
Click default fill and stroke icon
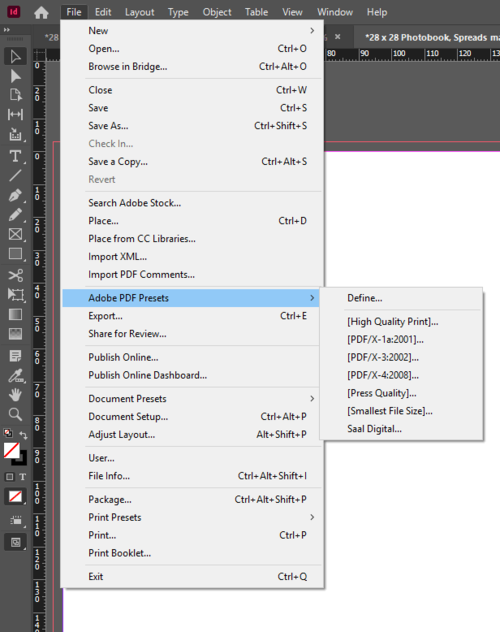click(7, 433)
